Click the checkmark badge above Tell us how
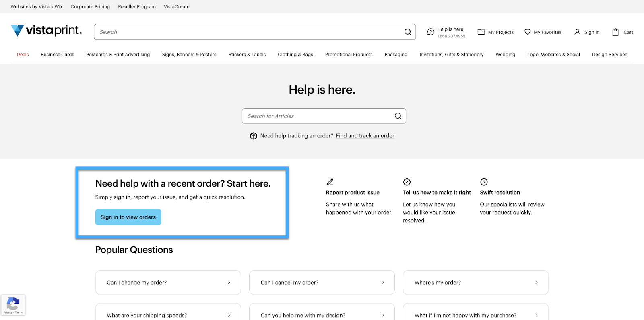The image size is (644, 320). (x=407, y=182)
